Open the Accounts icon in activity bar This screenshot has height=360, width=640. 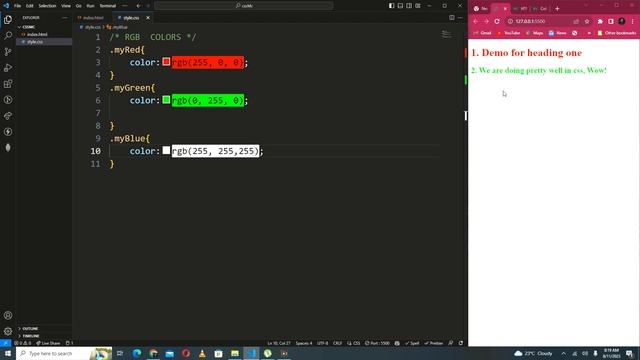click(x=8, y=315)
